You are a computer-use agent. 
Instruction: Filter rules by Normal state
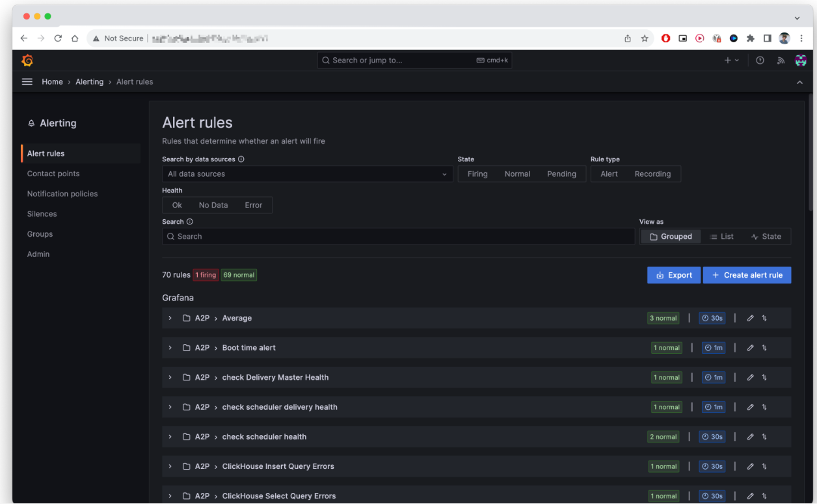pyautogui.click(x=517, y=174)
